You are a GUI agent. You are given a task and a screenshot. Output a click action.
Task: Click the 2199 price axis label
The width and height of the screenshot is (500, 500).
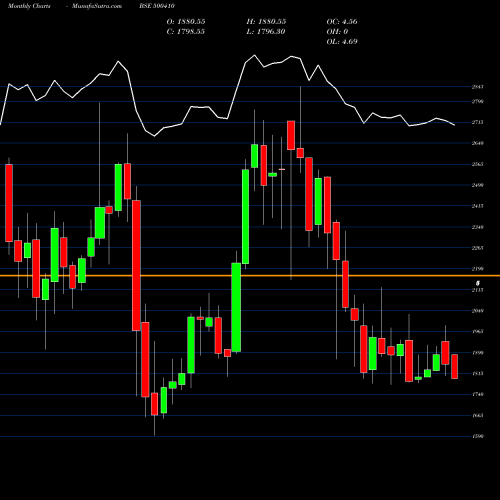pyautogui.click(x=477, y=269)
